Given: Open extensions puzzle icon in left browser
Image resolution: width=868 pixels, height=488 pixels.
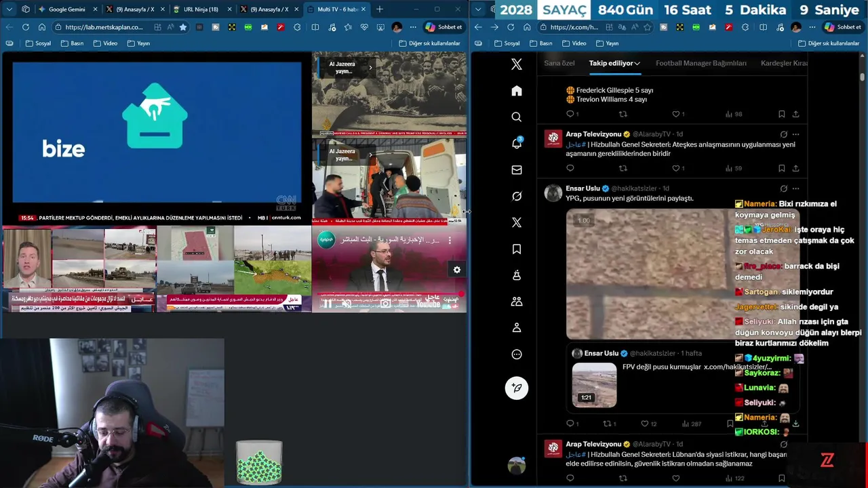Looking at the screenshot, I should pos(298,27).
